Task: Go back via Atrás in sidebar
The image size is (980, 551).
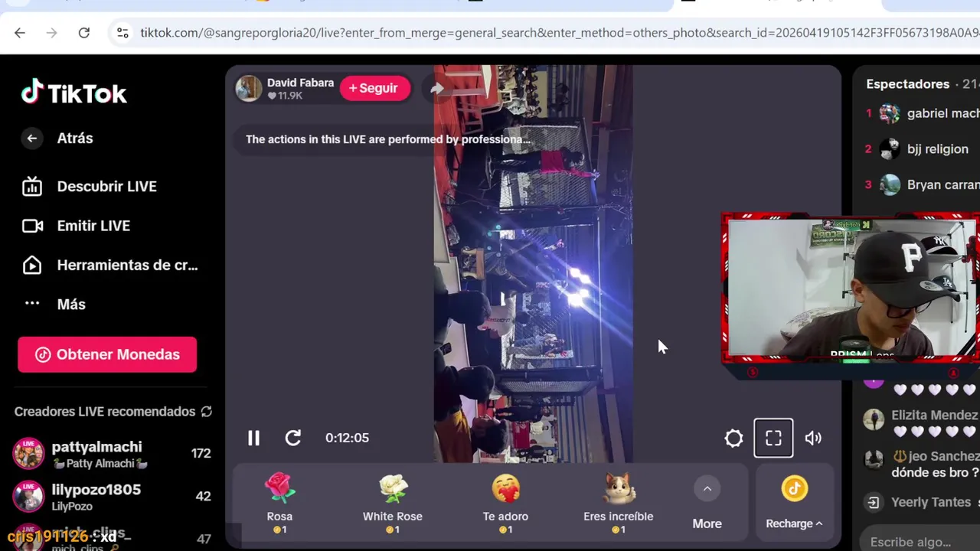Action: [57, 139]
